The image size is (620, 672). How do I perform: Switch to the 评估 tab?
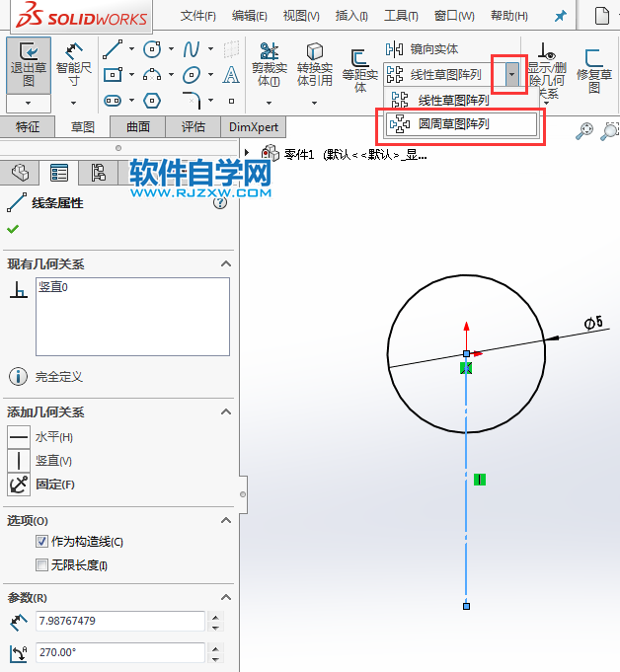(x=193, y=127)
